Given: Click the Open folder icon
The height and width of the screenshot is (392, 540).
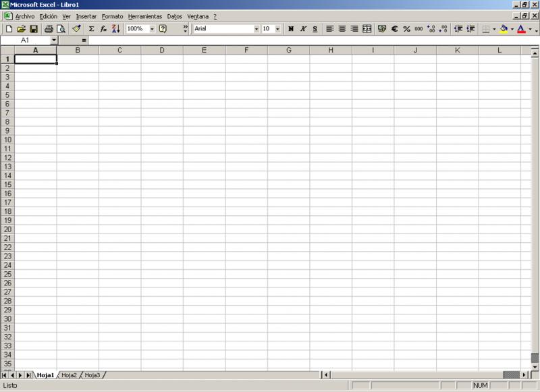Looking at the screenshot, I should click(22, 29).
